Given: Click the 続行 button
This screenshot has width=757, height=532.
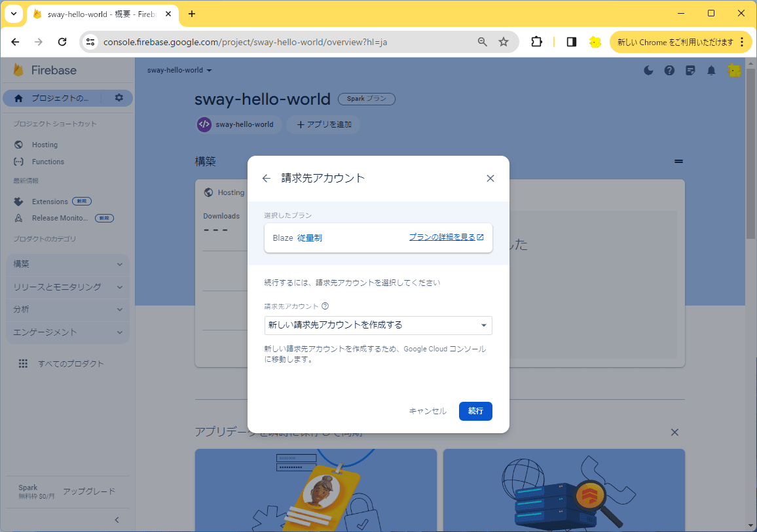Looking at the screenshot, I should [x=475, y=411].
